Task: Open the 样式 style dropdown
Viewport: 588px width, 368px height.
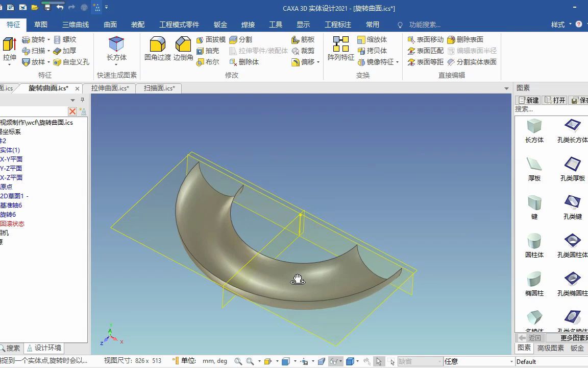Action: [561, 25]
